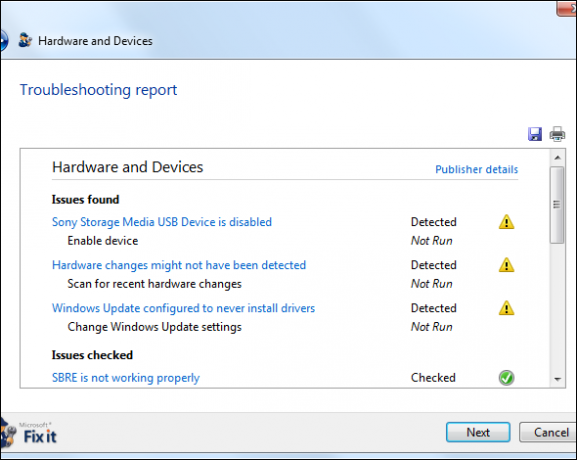The width and height of the screenshot is (577, 460).
Task: Click green checkmark beside SBRE issue
Action: (x=506, y=378)
